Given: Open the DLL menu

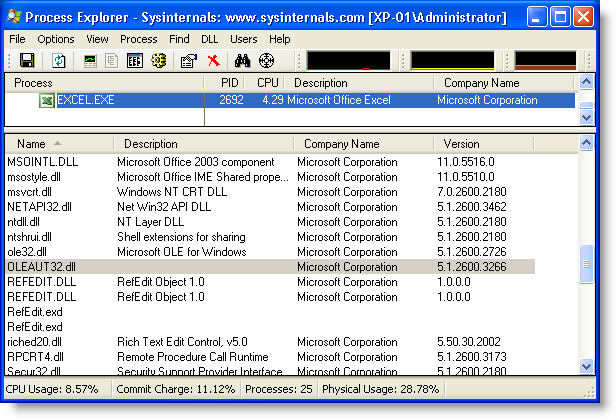Looking at the screenshot, I should click(209, 39).
